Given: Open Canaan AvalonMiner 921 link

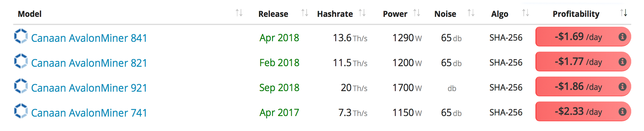Looking at the screenshot, I should [89, 88].
